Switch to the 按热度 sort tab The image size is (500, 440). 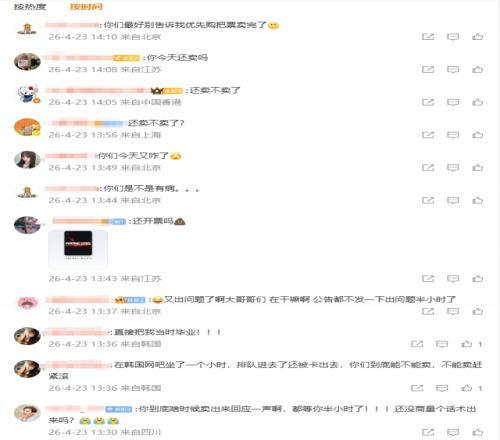point(30,7)
